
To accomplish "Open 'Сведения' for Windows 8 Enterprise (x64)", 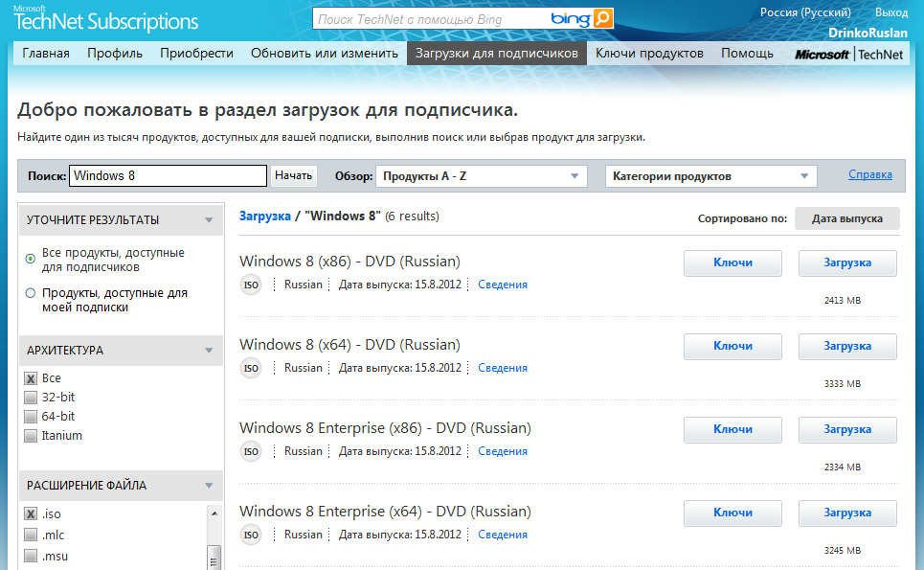I will pyautogui.click(x=503, y=535).
